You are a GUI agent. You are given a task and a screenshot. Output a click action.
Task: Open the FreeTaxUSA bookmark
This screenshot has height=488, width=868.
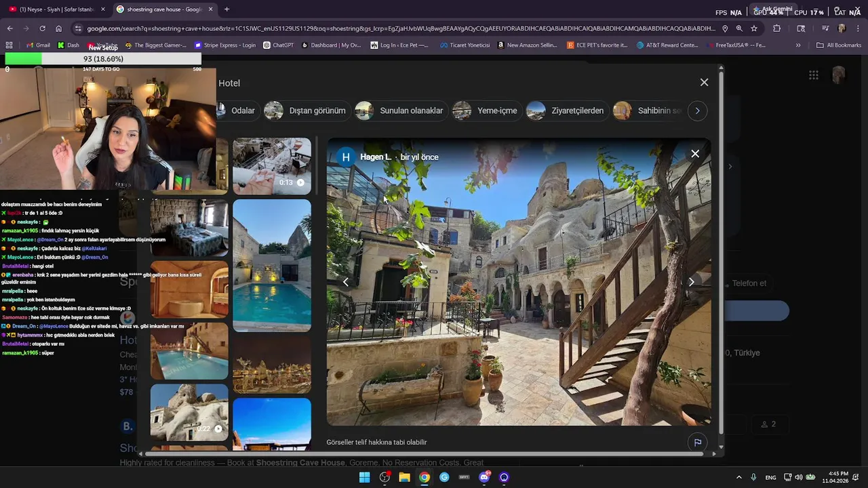click(x=735, y=45)
